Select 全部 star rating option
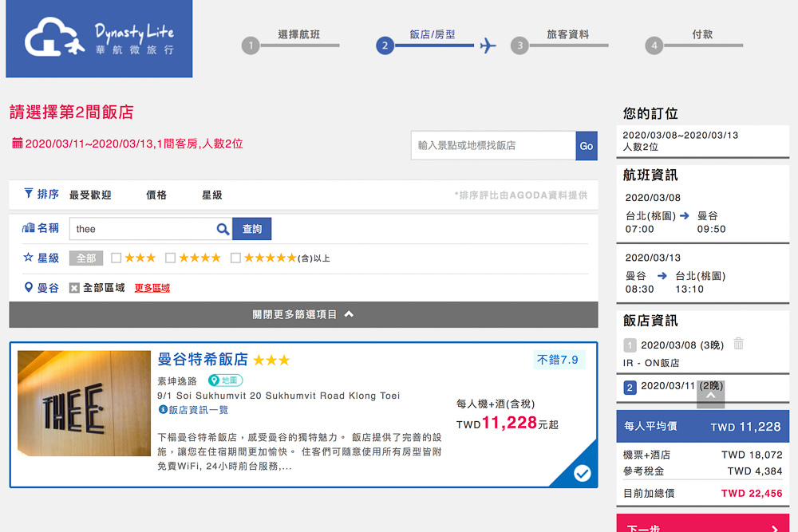798x532 pixels. click(86, 258)
